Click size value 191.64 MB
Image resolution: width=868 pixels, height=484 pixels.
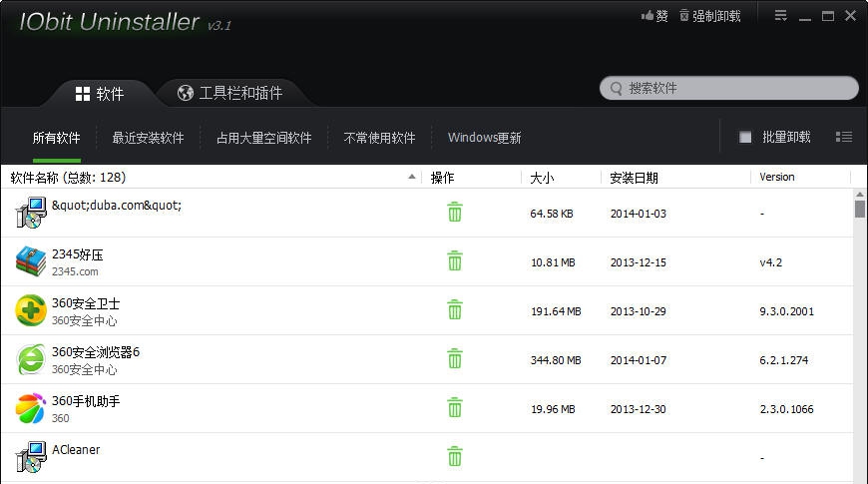[x=556, y=311]
